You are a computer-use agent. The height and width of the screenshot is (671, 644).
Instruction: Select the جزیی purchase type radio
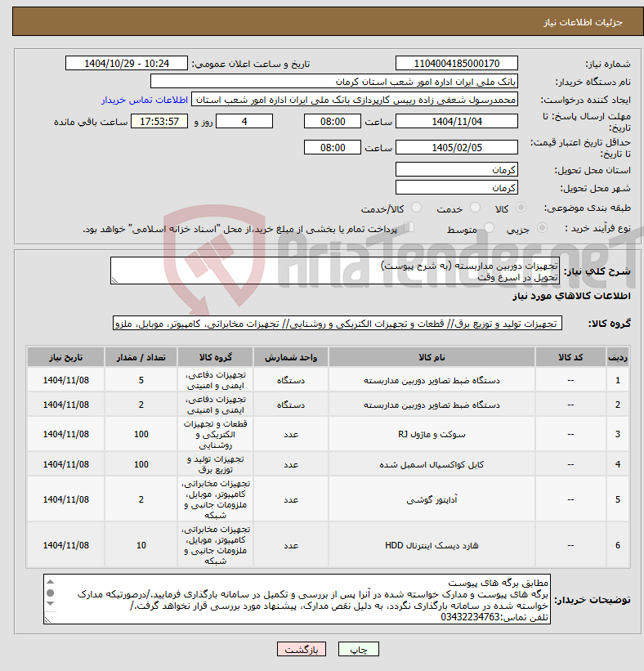542,228
